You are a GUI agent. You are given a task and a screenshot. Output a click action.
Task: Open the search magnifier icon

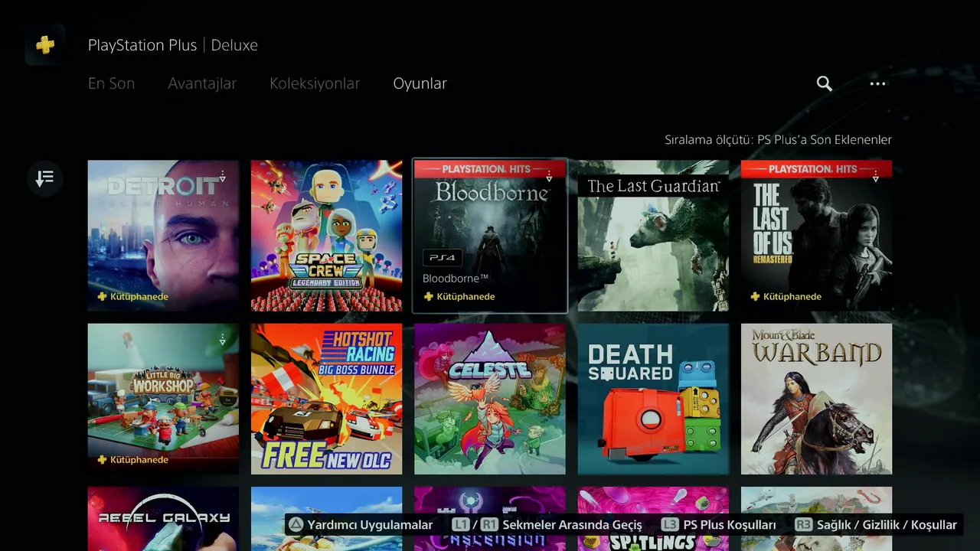coord(824,83)
